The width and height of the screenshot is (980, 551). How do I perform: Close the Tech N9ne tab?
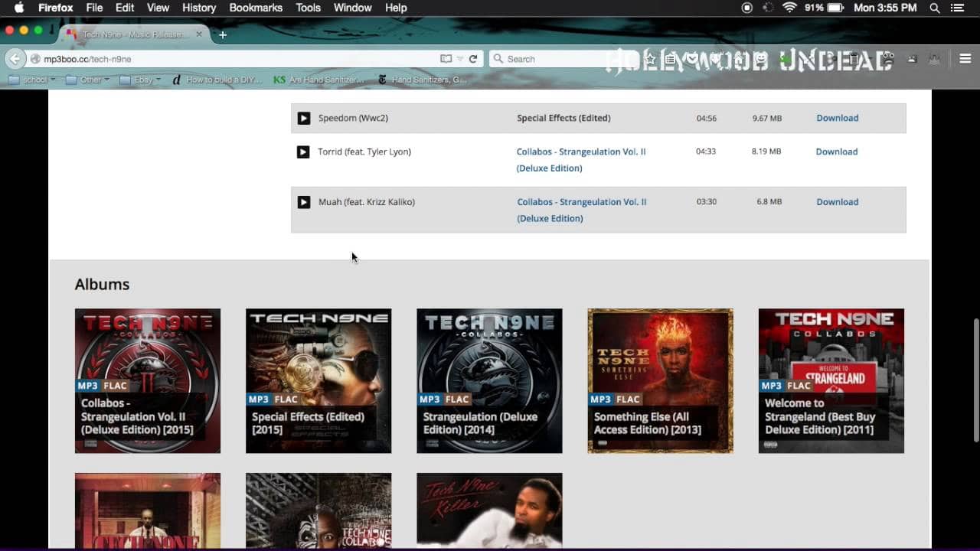point(201,35)
